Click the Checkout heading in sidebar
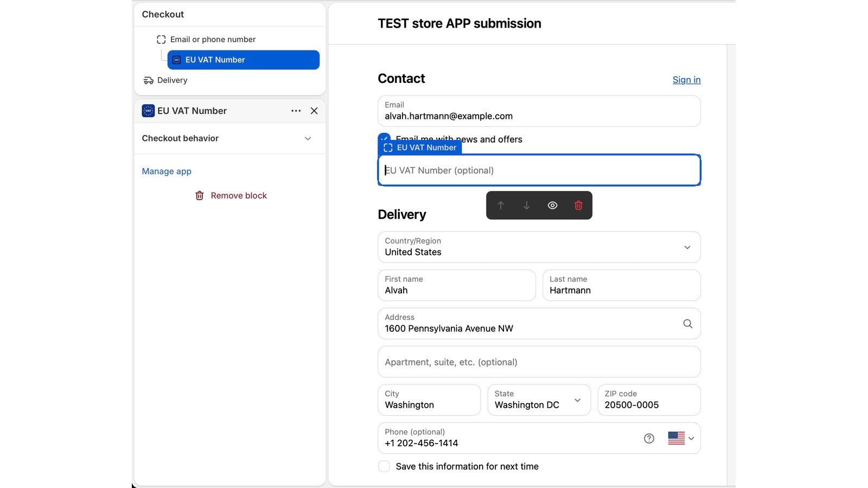Screen dimensions: 868x488 click(x=163, y=14)
